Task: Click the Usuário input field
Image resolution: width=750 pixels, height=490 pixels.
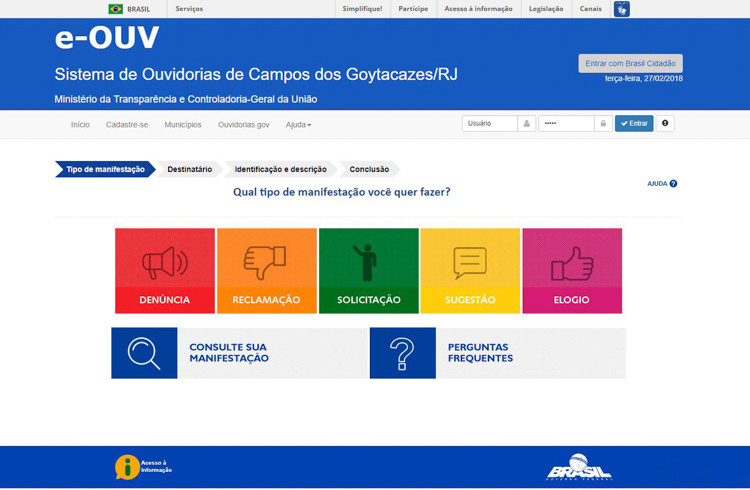Action: click(x=489, y=123)
